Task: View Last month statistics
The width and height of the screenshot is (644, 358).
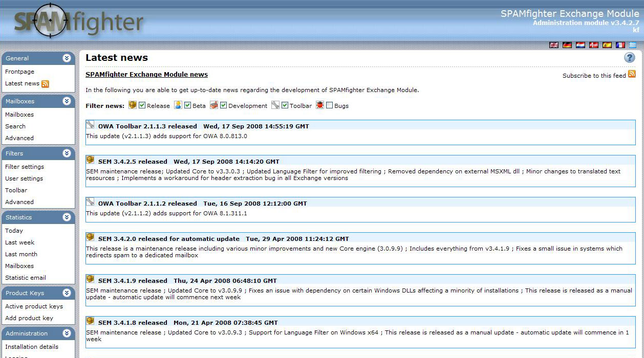Action: (x=21, y=254)
